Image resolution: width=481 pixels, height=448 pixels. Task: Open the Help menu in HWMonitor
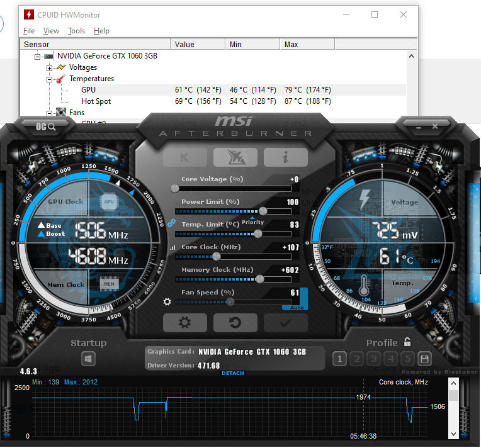[x=101, y=31]
